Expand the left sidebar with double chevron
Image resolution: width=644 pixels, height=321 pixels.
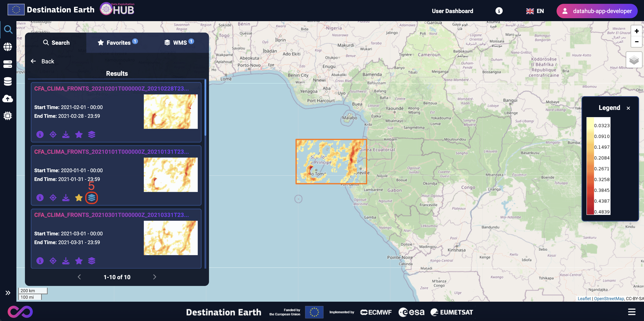[x=8, y=293]
